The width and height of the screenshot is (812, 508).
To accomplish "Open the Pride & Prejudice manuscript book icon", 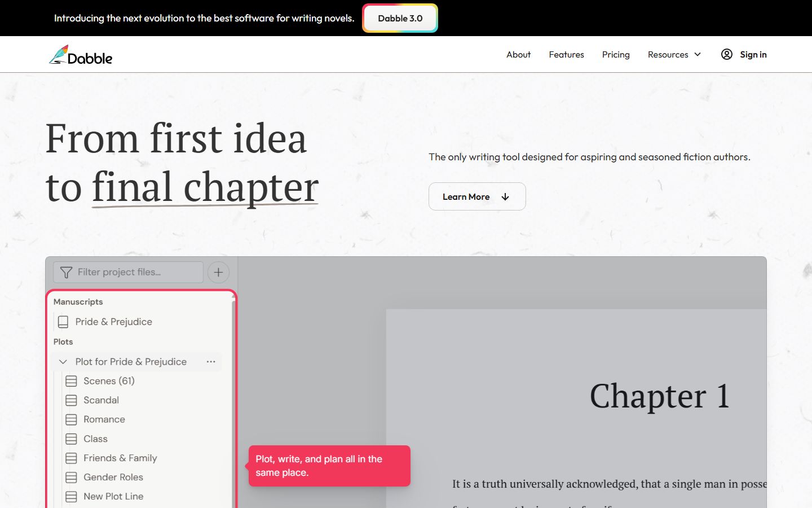I will (63, 322).
